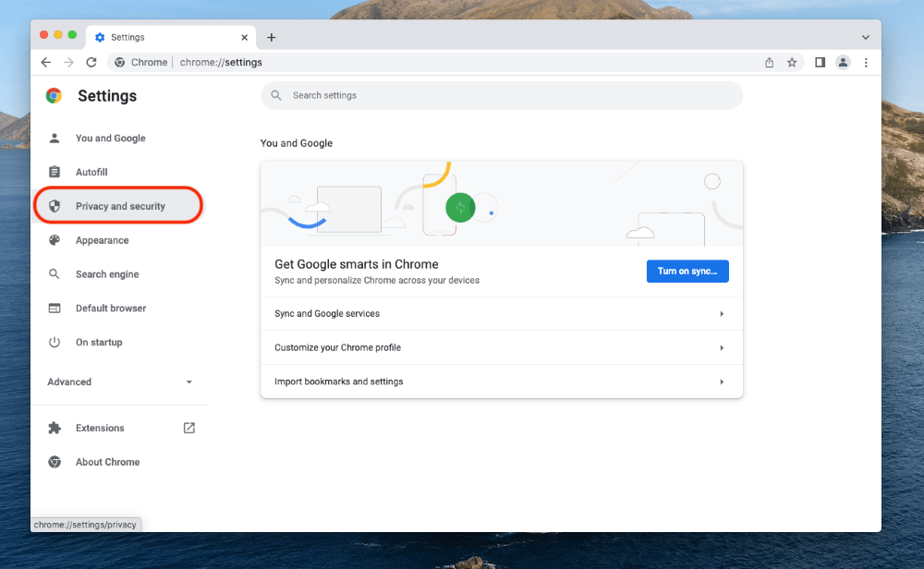Click the About Chrome logo icon
The width and height of the screenshot is (924, 569).
click(55, 462)
